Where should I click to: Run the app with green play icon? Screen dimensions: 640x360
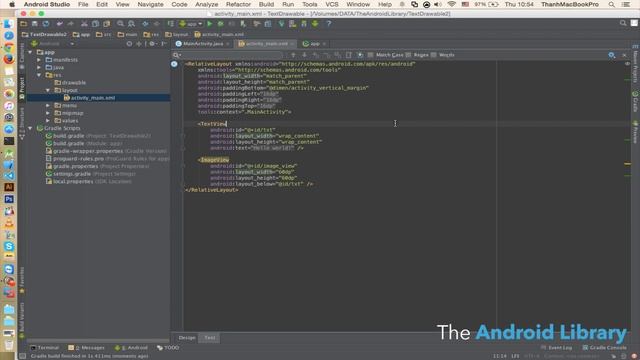(210, 24)
